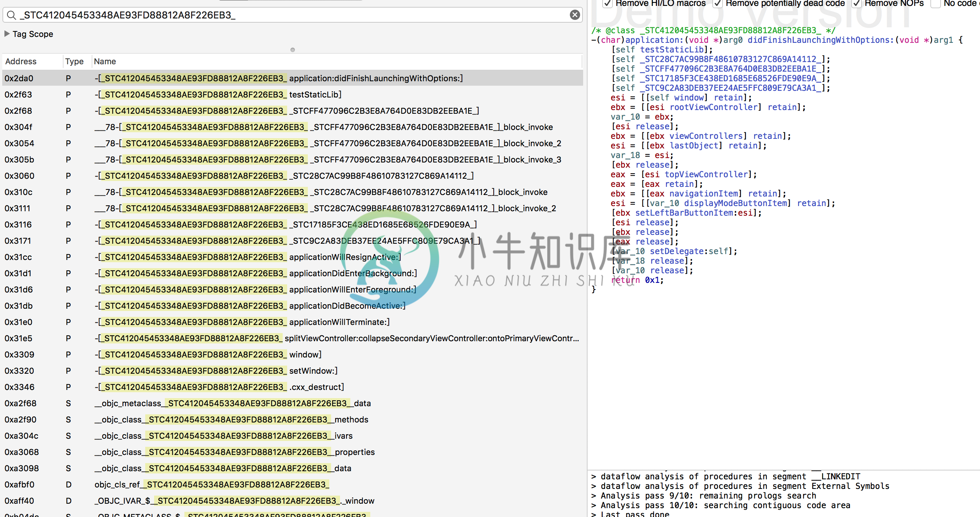Screen dimensions: 980x517
Task: Select __objc_metaclass data row at 0xa2f68
Action: [x=292, y=403]
